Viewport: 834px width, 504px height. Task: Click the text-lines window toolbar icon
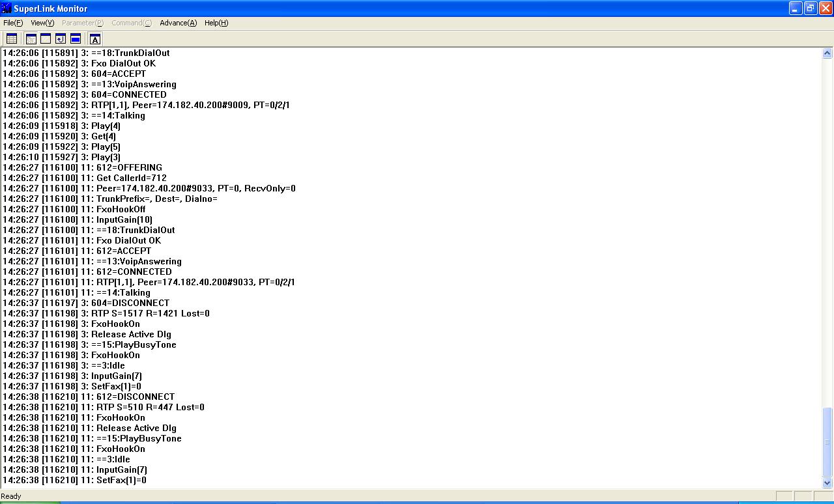coord(31,39)
